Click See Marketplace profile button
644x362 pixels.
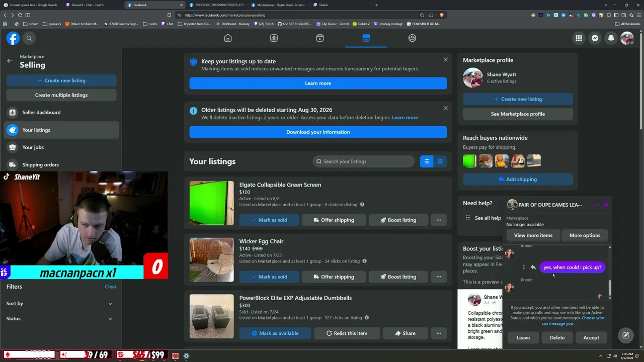tap(518, 114)
